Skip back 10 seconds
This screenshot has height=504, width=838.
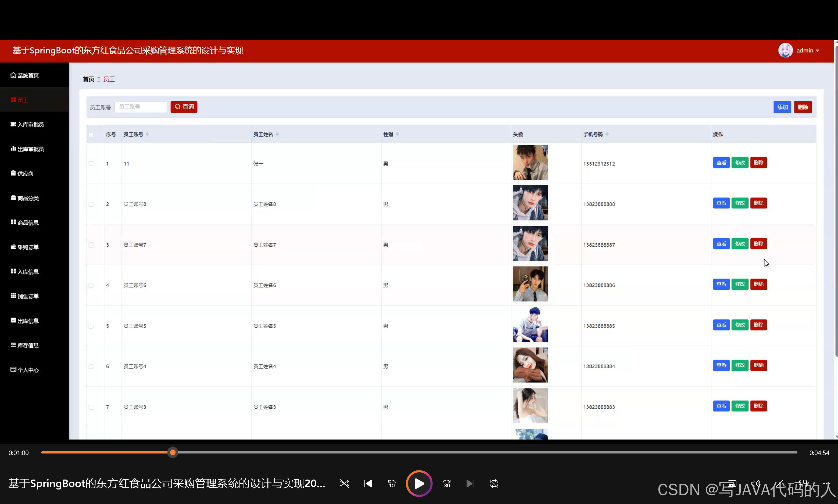tap(392, 483)
